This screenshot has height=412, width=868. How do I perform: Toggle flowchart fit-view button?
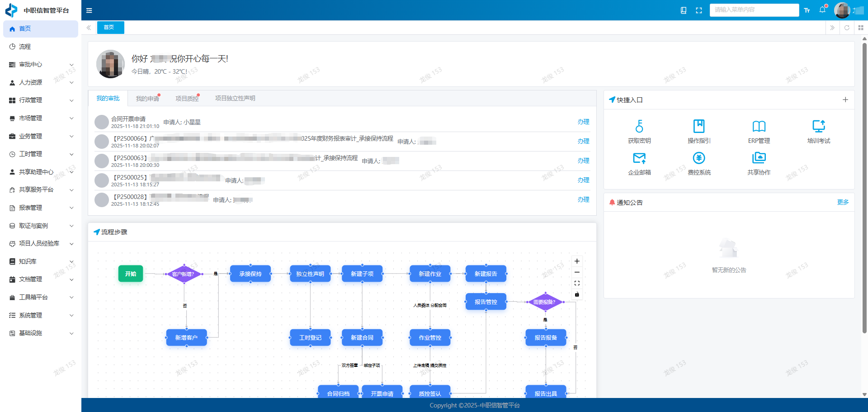pyautogui.click(x=577, y=284)
